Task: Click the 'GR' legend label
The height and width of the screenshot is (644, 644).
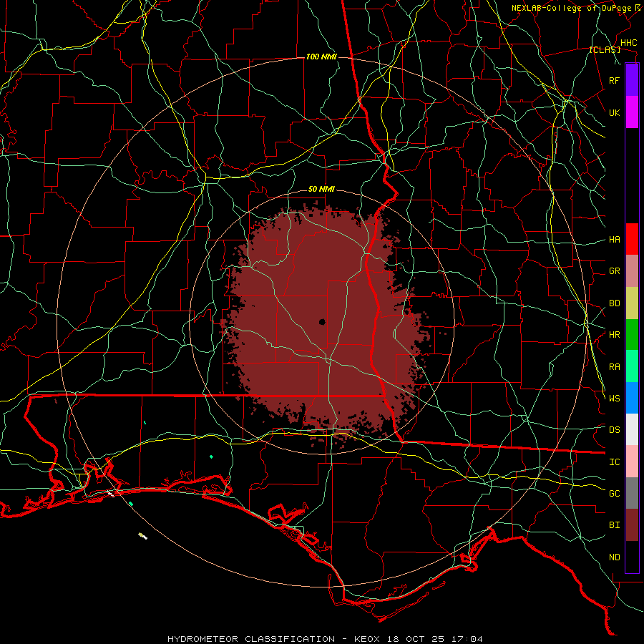Action: coord(615,271)
